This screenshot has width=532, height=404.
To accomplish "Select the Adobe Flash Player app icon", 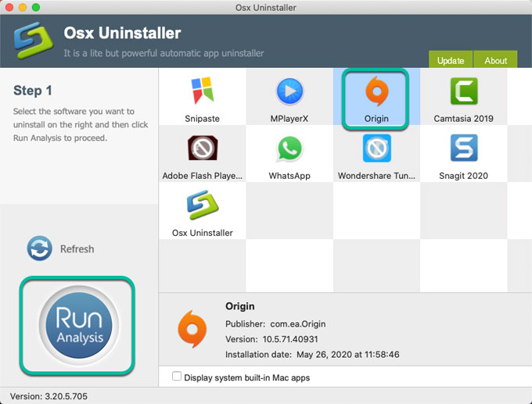I will coord(203,148).
